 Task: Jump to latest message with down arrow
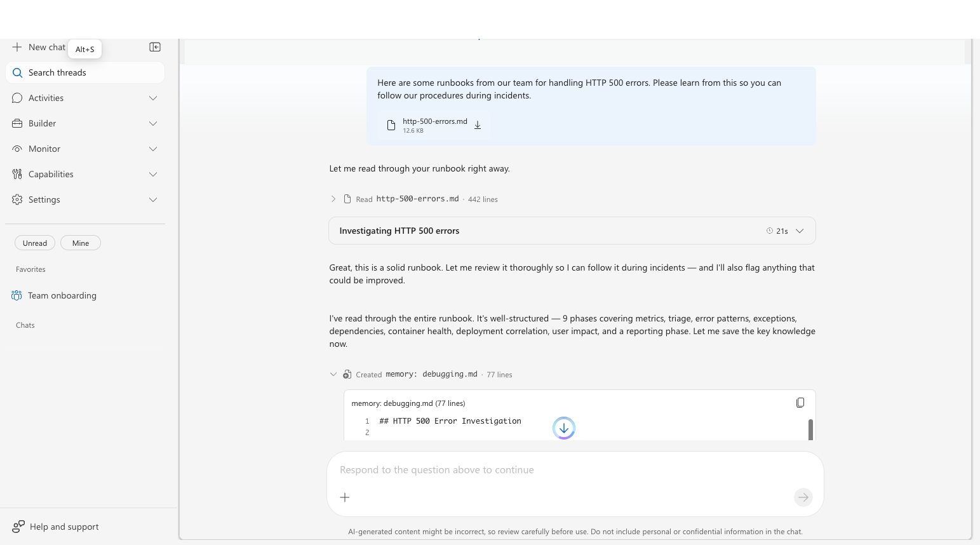coord(564,428)
